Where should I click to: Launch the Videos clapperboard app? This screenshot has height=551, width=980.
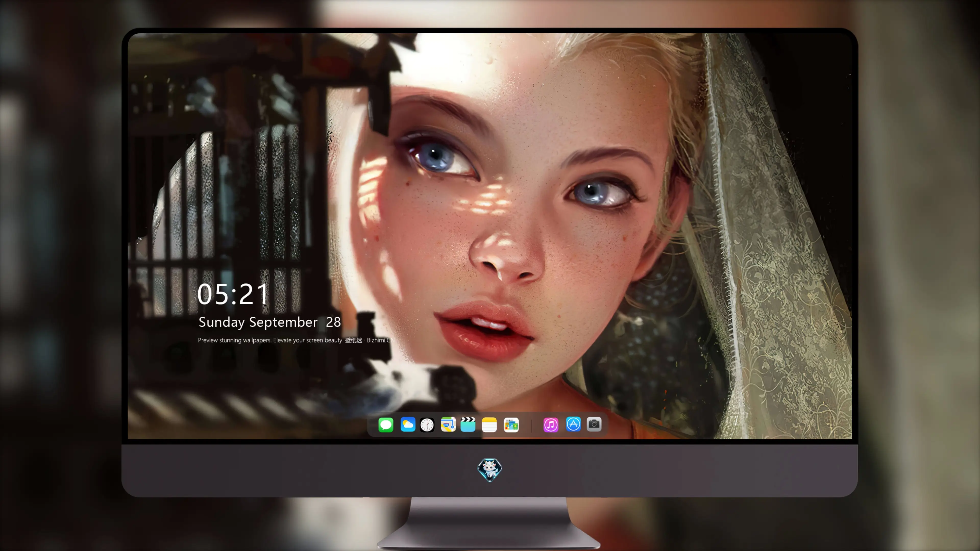(468, 424)
